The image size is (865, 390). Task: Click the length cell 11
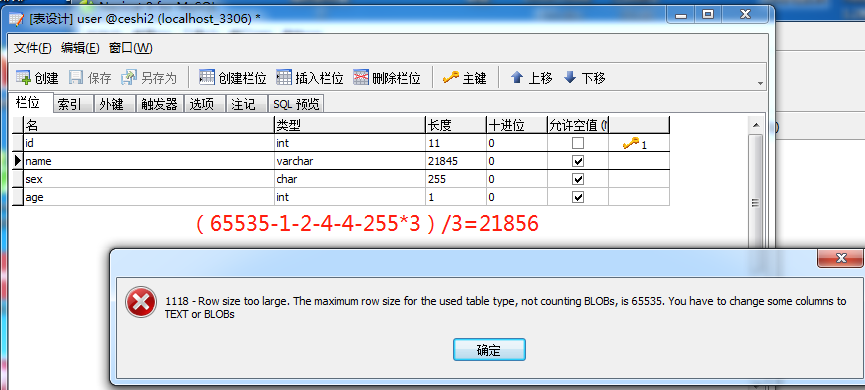456,143
